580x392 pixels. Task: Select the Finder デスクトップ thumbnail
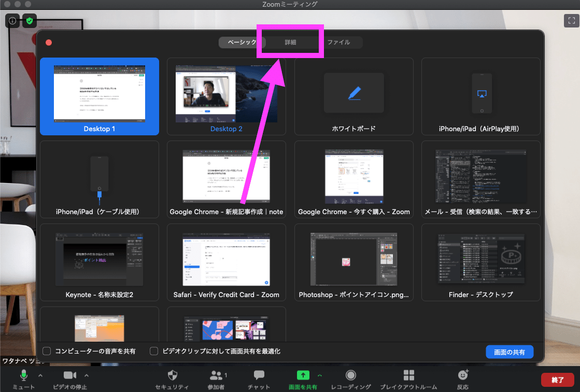(481, 262)
